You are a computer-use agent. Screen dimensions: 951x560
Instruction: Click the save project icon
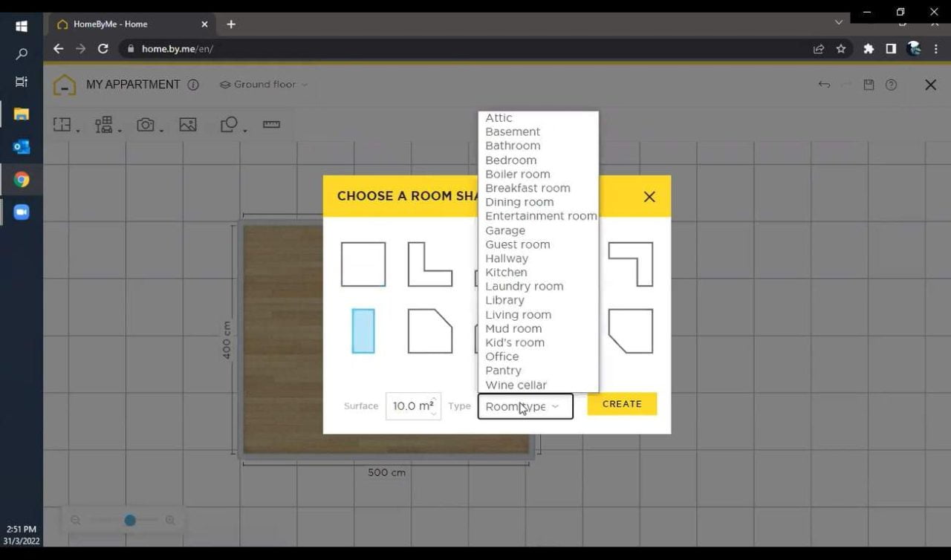click(869, 85)
